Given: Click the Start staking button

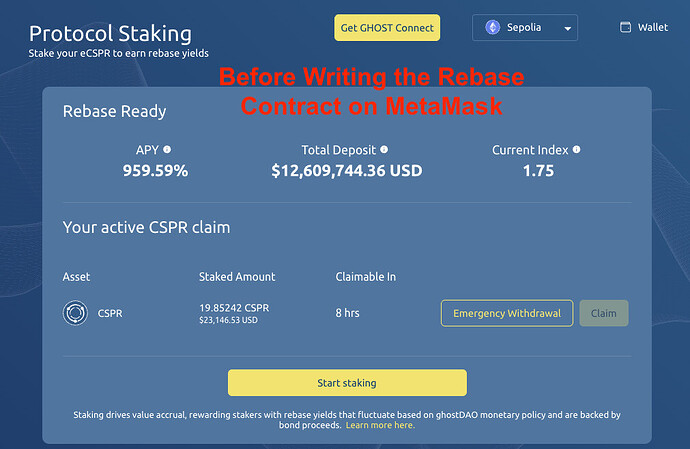Looking at the screenshot, I should 347,383.
